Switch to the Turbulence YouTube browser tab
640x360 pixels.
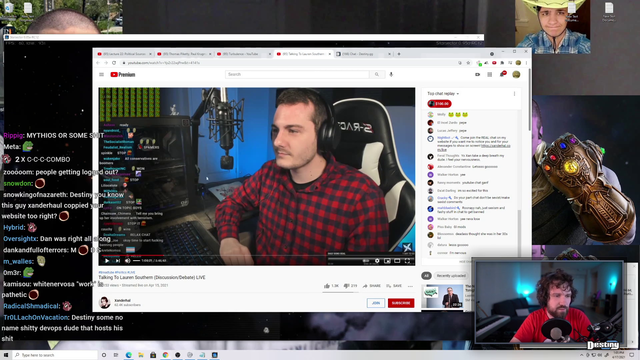(243, 54)
